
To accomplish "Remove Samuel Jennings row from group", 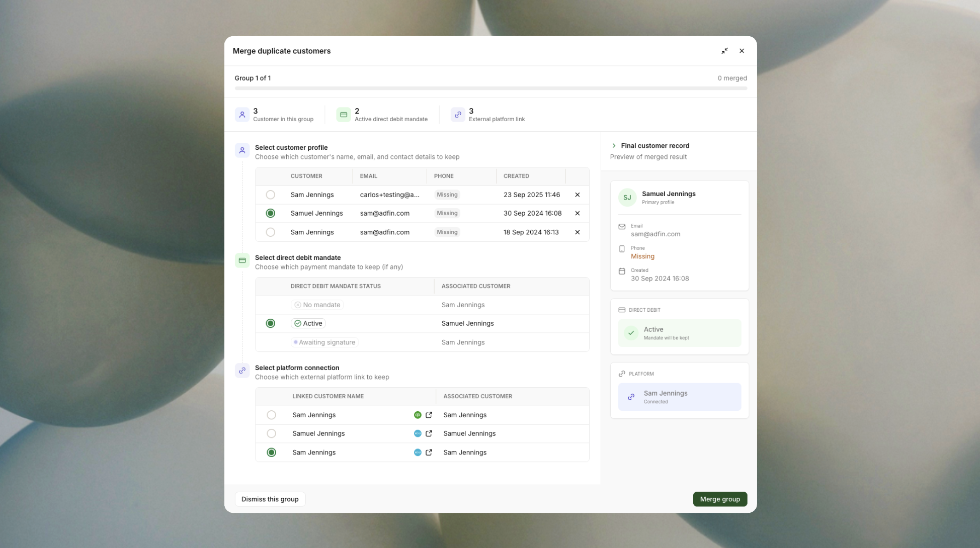I will [577, 213].
